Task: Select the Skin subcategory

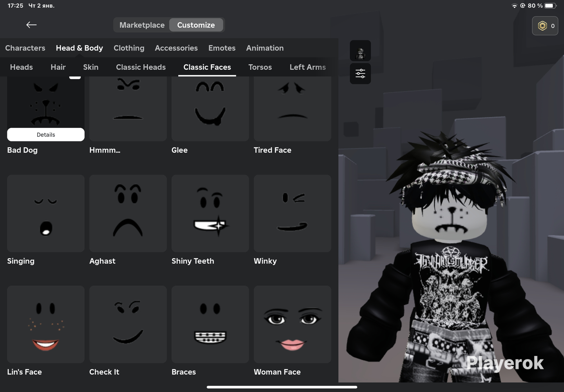Action: 91,67
